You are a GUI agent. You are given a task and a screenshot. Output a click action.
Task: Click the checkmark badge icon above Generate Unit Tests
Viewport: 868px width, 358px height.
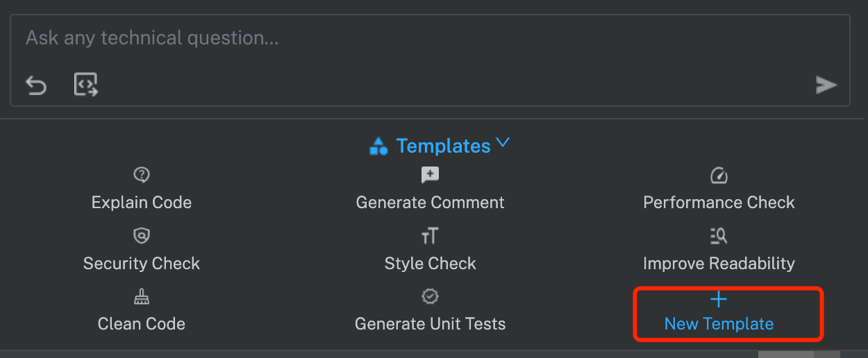click(x=431, y=297)
